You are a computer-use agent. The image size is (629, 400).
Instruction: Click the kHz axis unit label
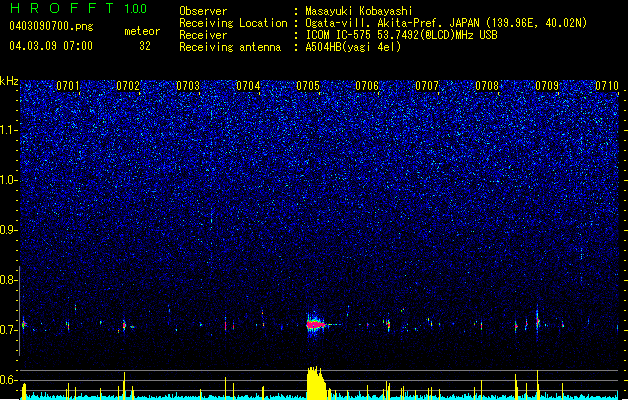9,81
